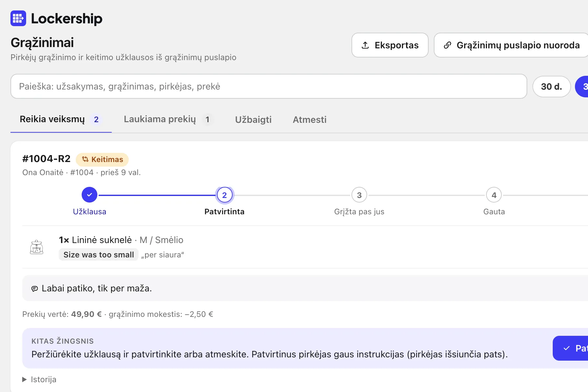The width and height of the screenshot is (588, 392).
Task: Click the comment Labai patiko, tik per maža.
Action: [x=97, y=288]
